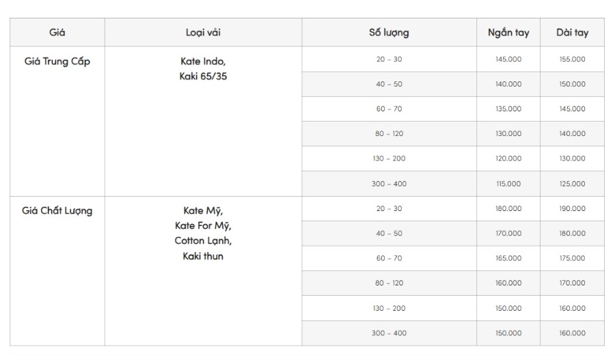Screen dimensions: 615x364
Task: Click the Kate Indo, Kaki 65/35 fabric cell
Action: pyautogui.click(x=203, y=121)
